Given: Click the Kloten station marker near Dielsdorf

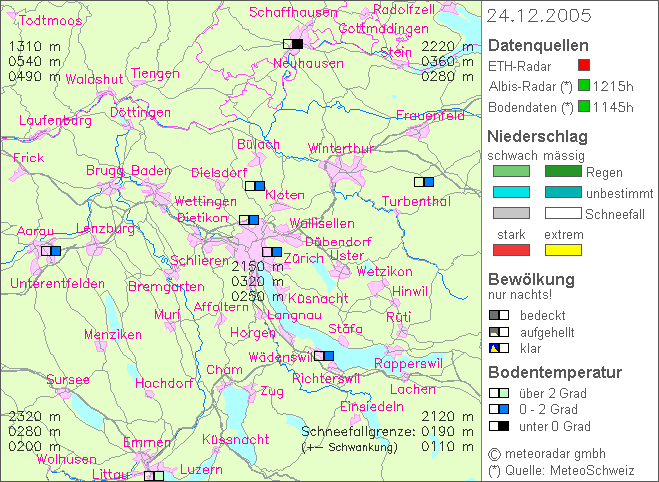Looking at the screenshot, I should point(255,186).
